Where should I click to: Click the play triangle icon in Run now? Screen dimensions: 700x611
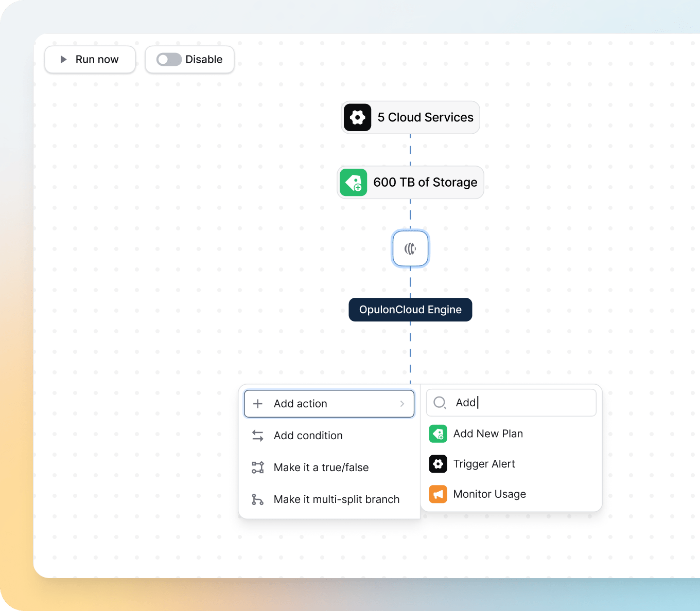[64, 60]
